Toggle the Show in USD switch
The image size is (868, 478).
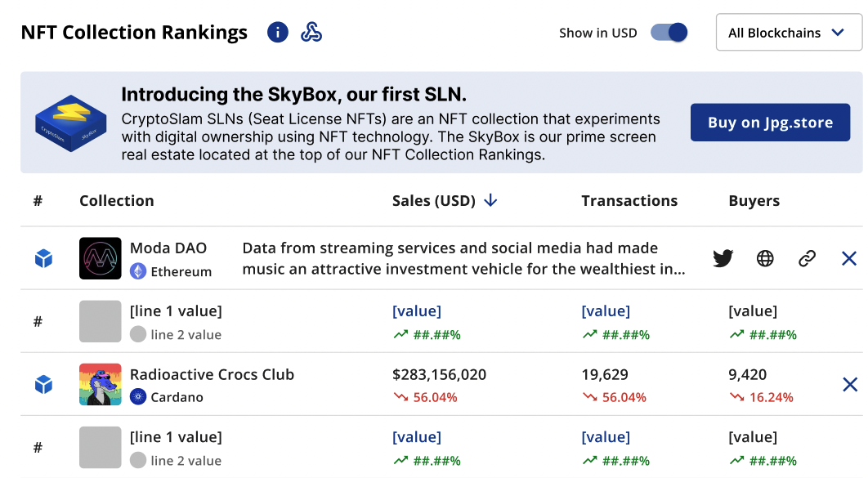(x=669, y=33)
